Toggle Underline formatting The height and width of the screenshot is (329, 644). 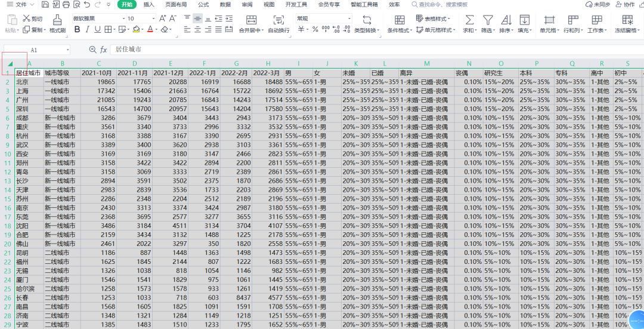(x=97, y=29)
